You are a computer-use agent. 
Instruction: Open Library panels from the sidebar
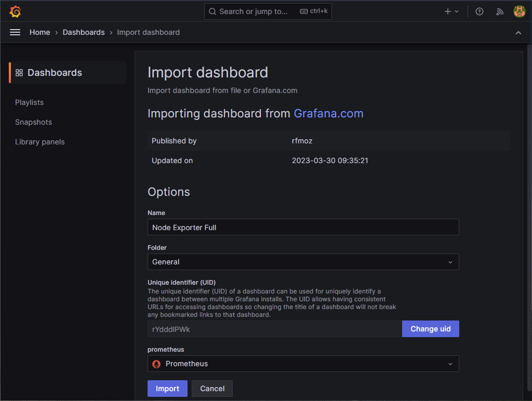[39, 142]
